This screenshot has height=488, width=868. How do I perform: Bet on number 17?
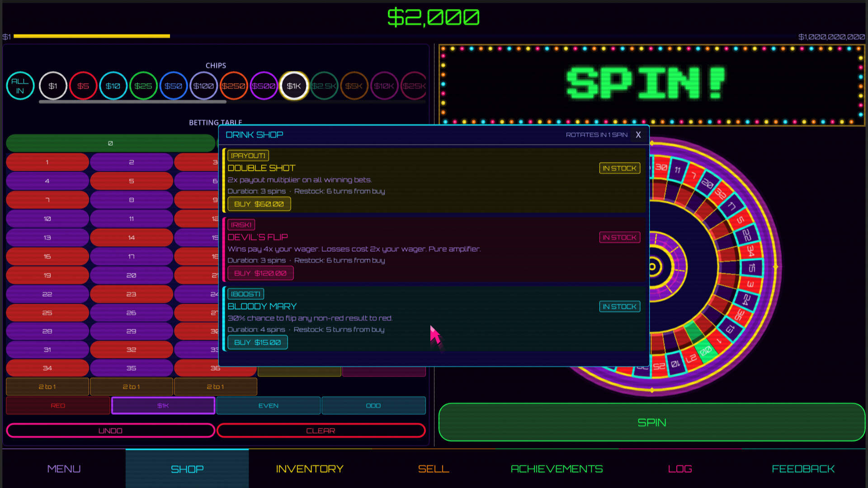pyautogui.click(x=132, y=257)
